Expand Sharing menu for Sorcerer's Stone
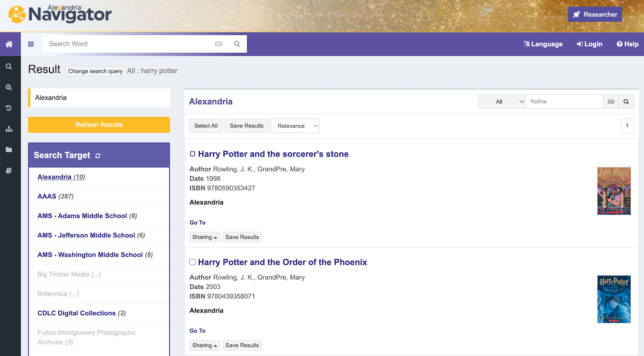This screenshot has height=356, width=644. coord(204,237)
